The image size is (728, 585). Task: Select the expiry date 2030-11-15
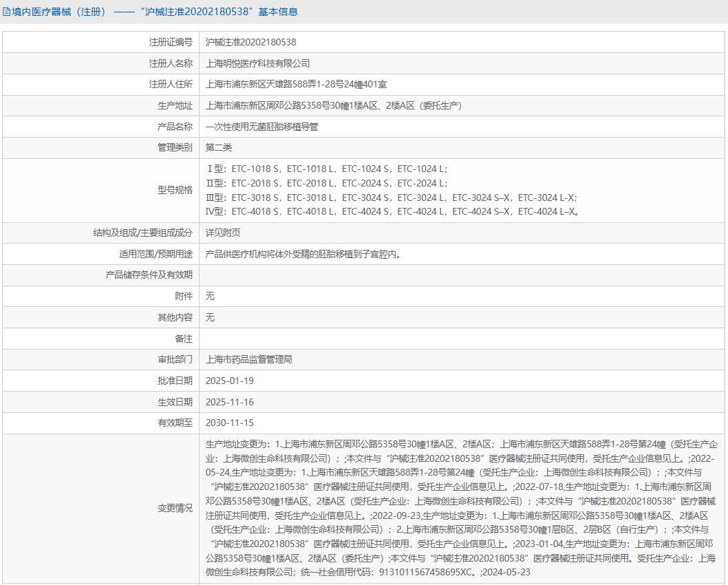[230, 423]
